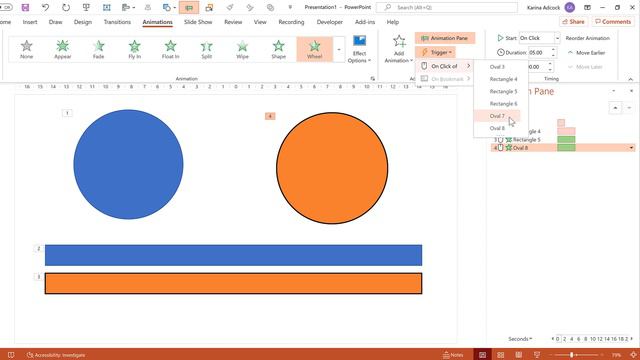
Task: Apply the Shape animation effect
Action: pos(278,49)
